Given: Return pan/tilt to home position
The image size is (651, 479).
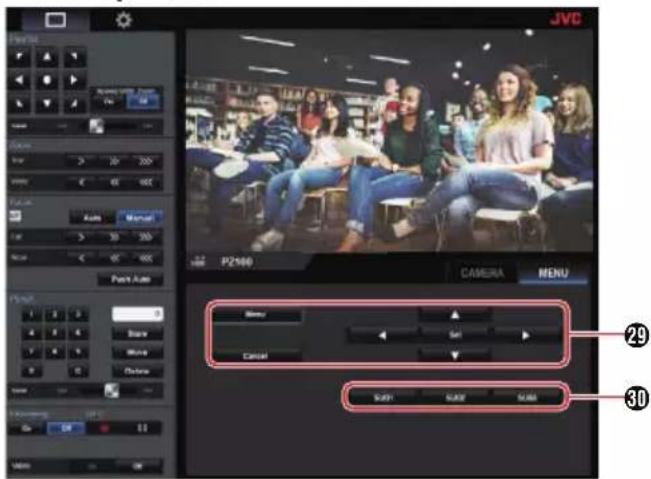Looking at the screenshot, I should (x=47, y=80).
